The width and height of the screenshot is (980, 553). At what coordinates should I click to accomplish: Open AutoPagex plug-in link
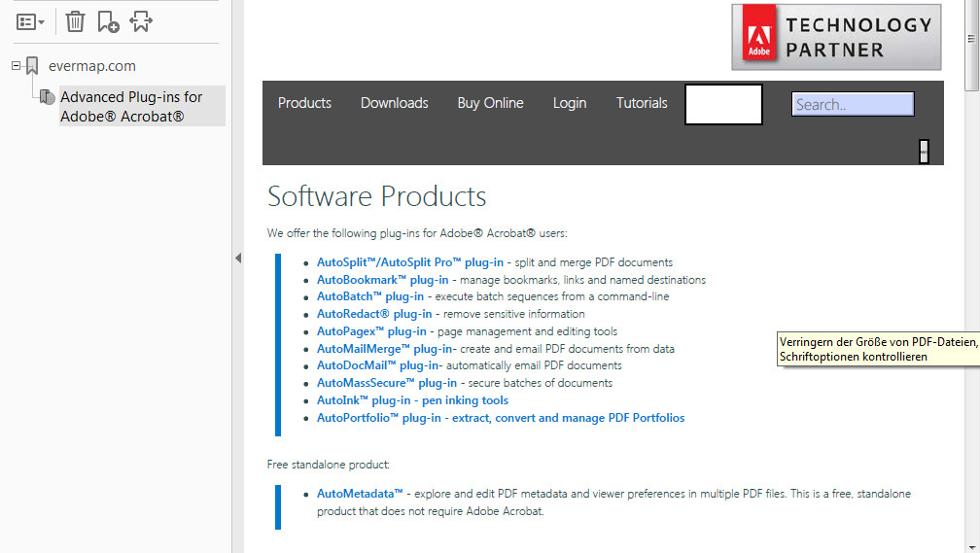pyautogui.click(x=371, y=331)
